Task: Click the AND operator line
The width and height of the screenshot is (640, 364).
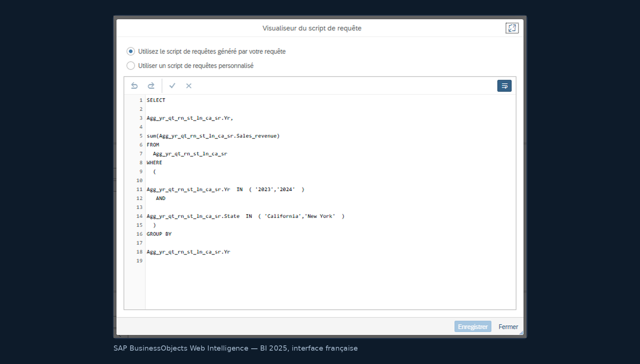Action: point(161,198)
